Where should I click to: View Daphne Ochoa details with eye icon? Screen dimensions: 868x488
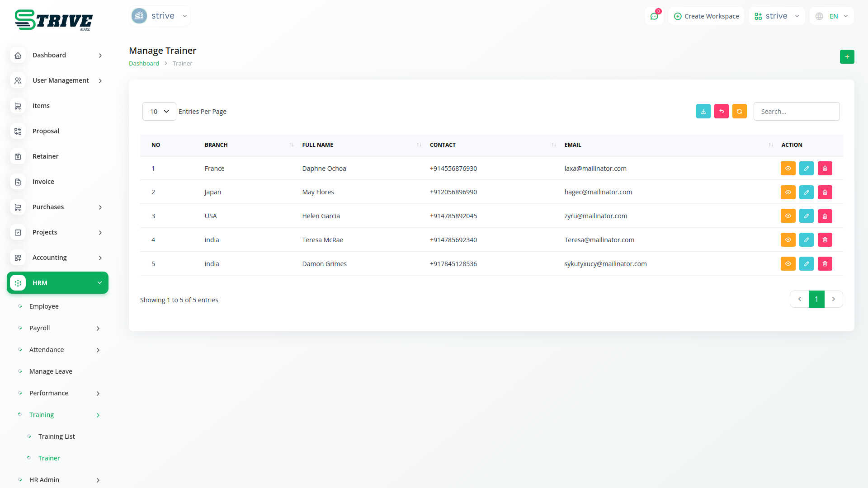click(x=788, y=169)
